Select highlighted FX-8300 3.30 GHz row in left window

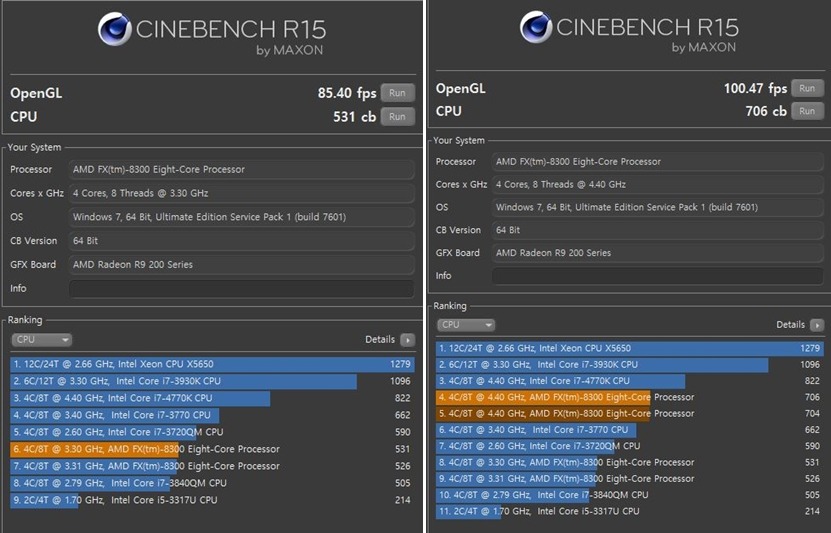[x=212, y=449]
